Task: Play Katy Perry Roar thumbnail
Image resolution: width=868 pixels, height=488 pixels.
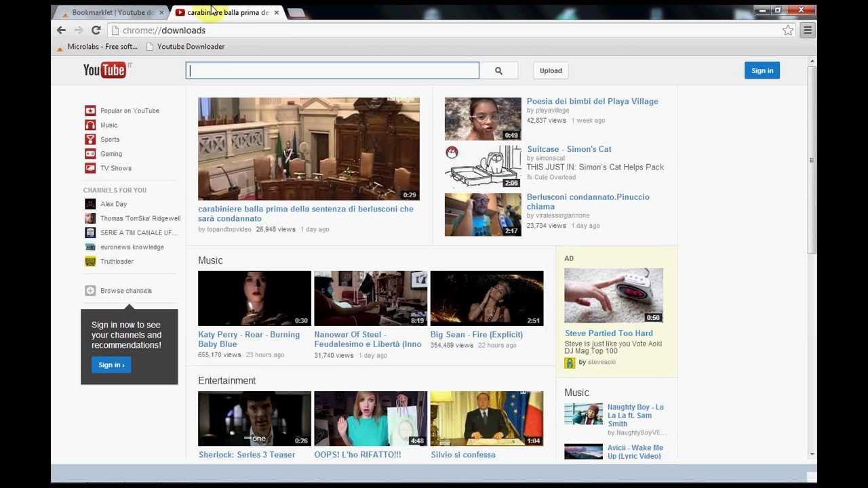Action: [x=254, y=298]
